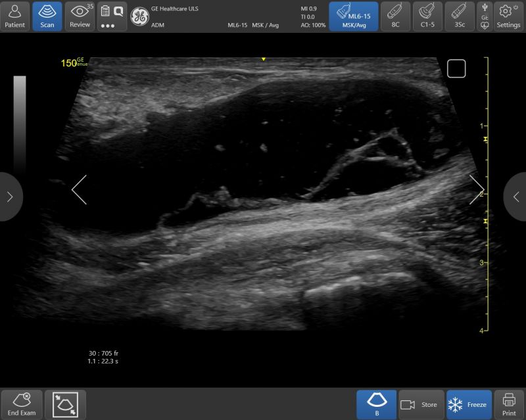The height and width of the screenshot is (420, 526).
Task: Click the square box on image
Action: [456, 69]
